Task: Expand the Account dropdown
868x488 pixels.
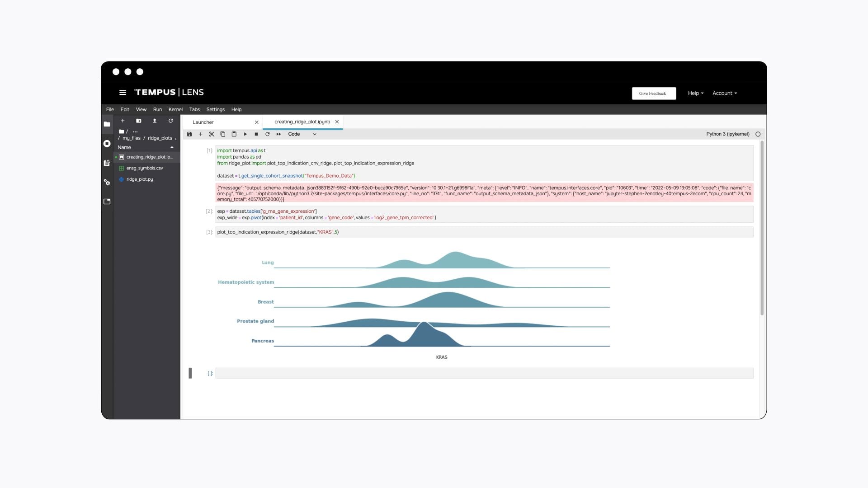Action: (x=725, y=93)
